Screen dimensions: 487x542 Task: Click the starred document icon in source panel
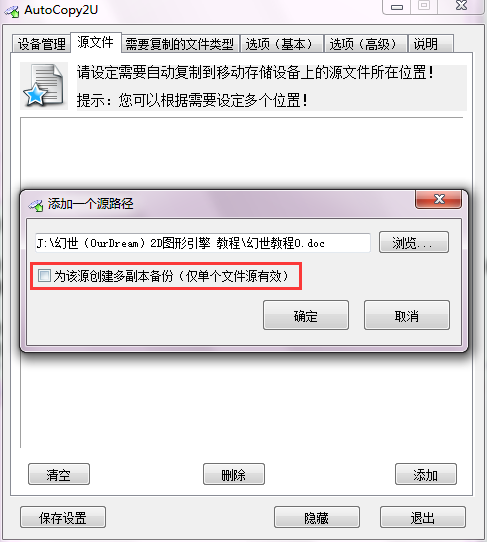click(x=43, y=85)
